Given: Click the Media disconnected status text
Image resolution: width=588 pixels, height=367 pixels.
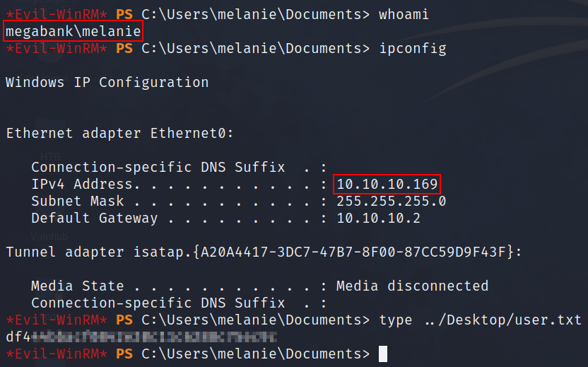Looking at the screenshot, I should tap(413, 286).
